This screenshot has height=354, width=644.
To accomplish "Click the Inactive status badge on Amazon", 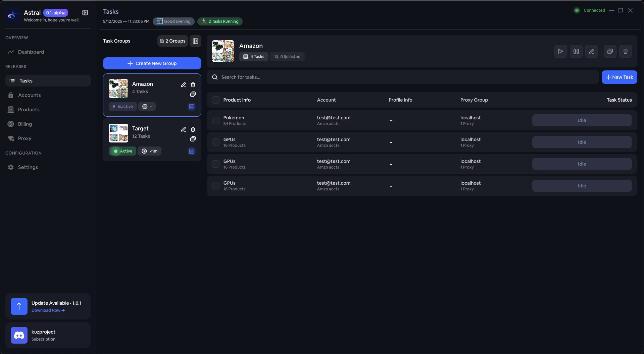I will point(122,107).
